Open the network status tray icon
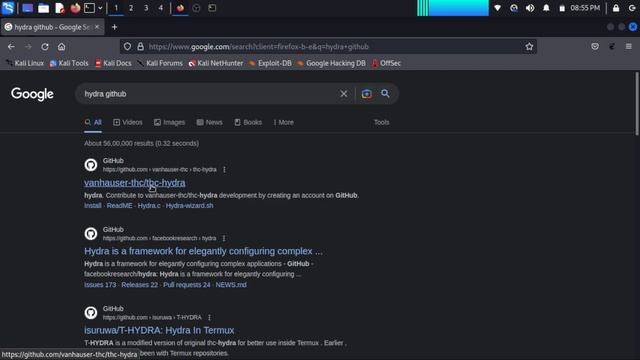This screenshot has height=360, width=640. tap(498, 8)
